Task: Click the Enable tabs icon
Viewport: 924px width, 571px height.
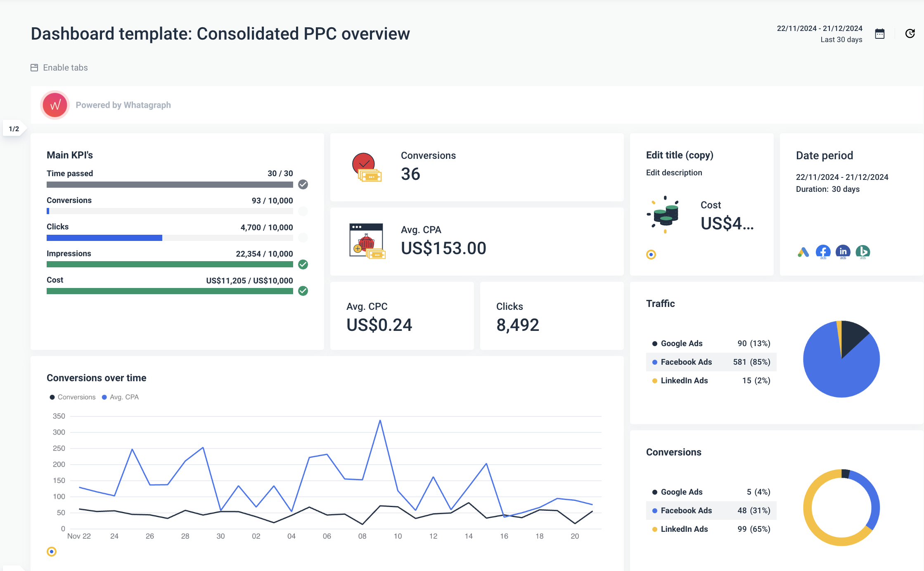Action: point(34,68)
